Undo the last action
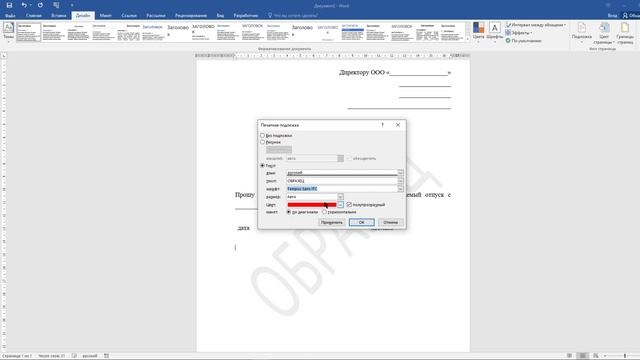Image resolution: width=640 pixels, height=360 pixels. (x=24, y=5)
